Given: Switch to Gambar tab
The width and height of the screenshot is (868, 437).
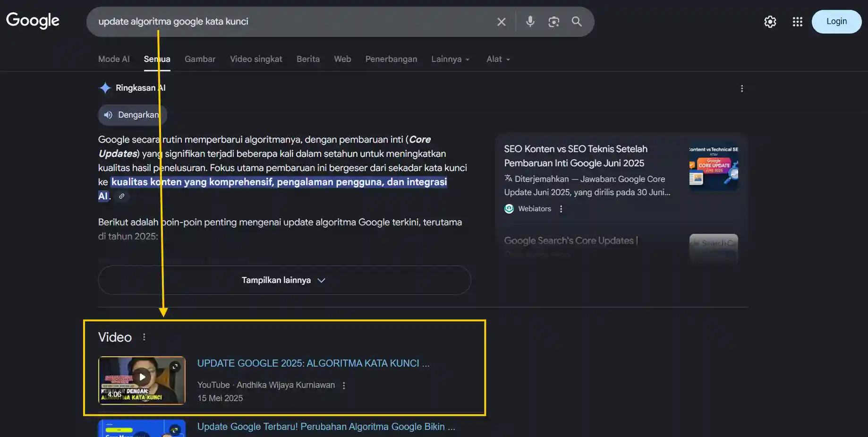Looking at the screenshot, I should click(x=200, y=59).
